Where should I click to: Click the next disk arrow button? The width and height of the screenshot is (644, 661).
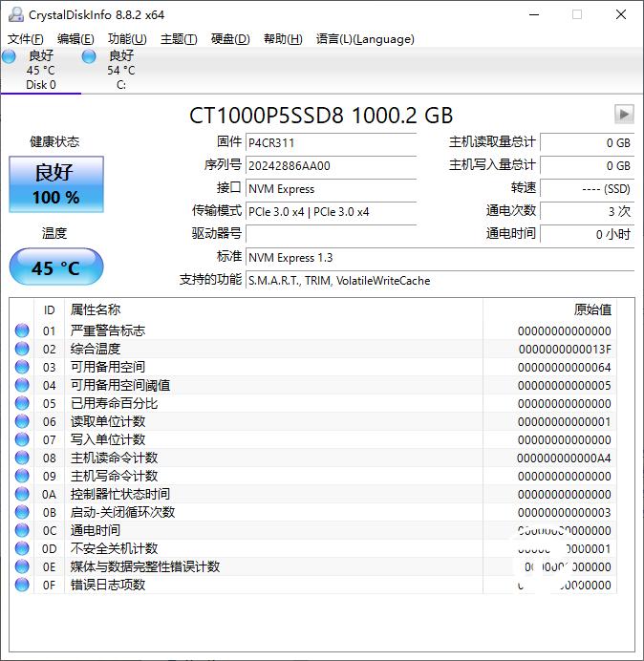[624, 114]
